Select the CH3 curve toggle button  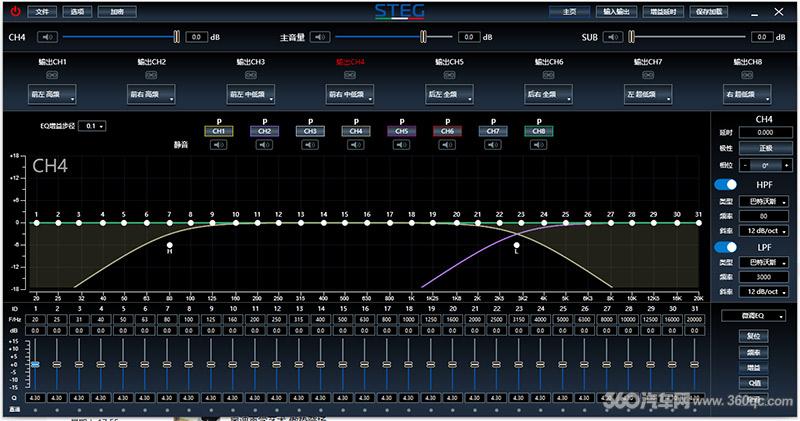pos(310,131)
